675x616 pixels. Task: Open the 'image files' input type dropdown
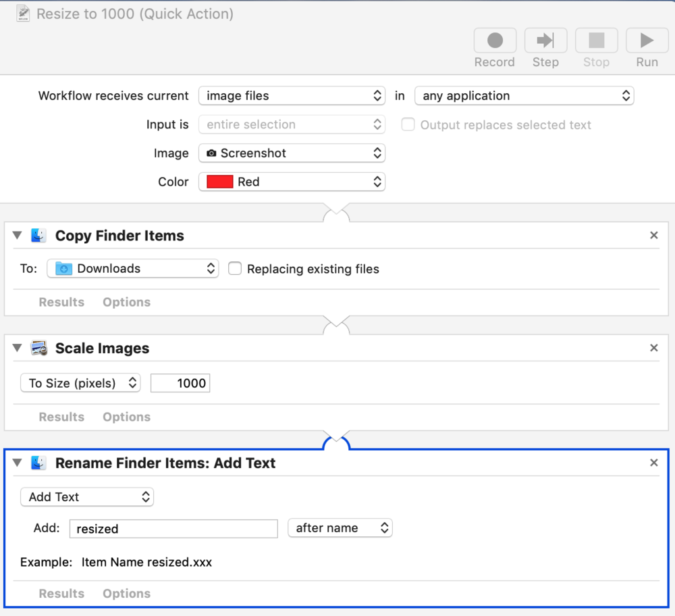point(292,96)
